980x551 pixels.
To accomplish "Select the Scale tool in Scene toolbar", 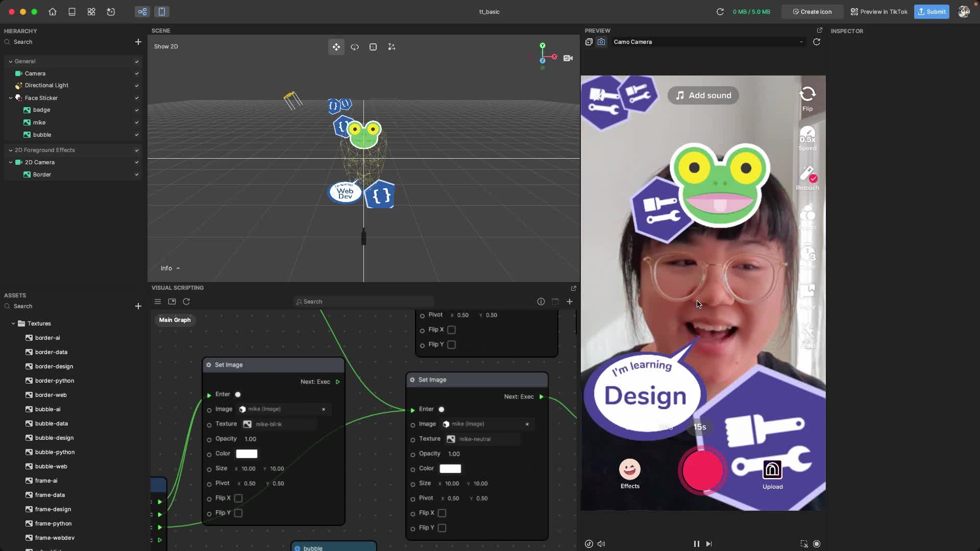I will (373, 47).
